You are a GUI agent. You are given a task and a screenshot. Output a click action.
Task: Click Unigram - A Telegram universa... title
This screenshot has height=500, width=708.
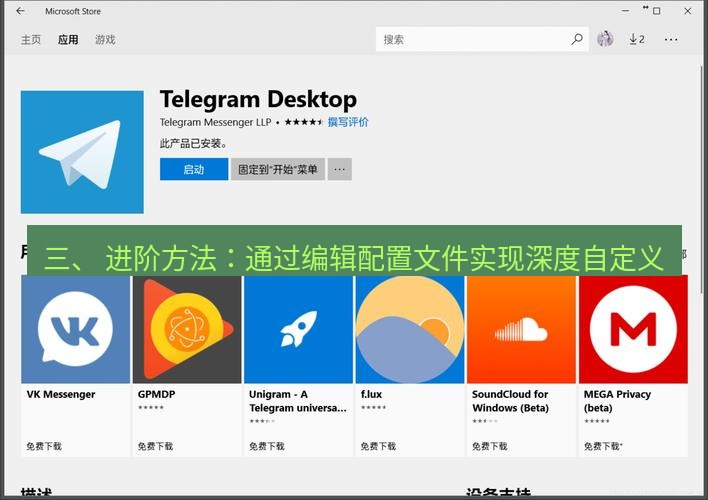(298, 401)
